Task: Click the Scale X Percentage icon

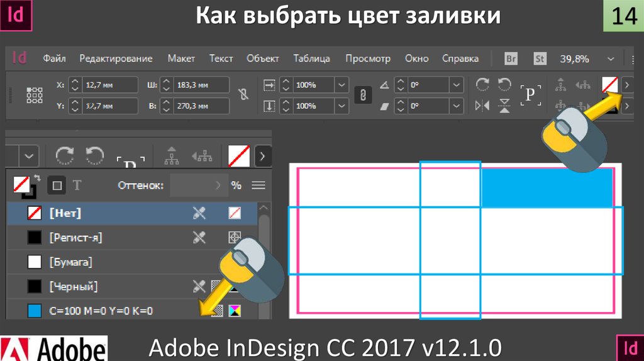Action: (269, 85)
